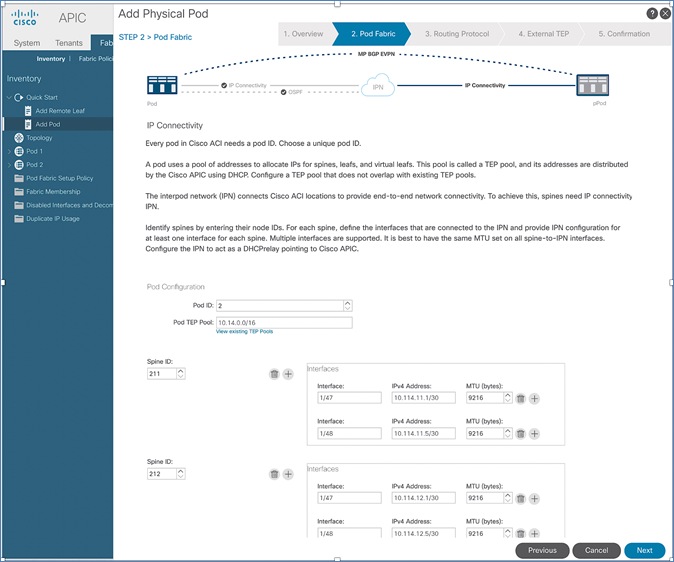Select the Topology tree item label
The image size is (674, 562).
tap(39, 138)
